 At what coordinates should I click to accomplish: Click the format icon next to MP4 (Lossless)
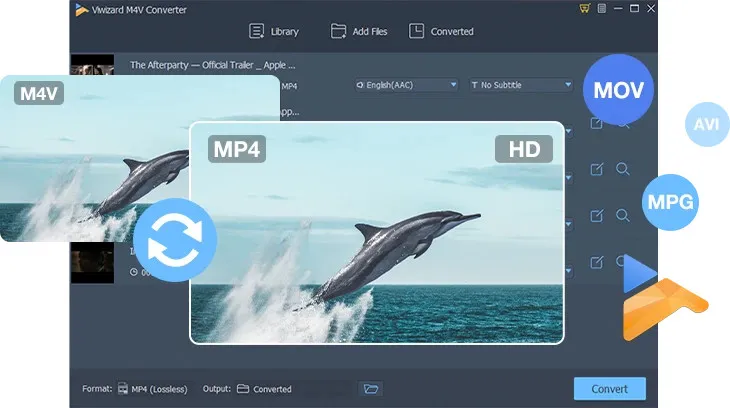coord(122,388)
